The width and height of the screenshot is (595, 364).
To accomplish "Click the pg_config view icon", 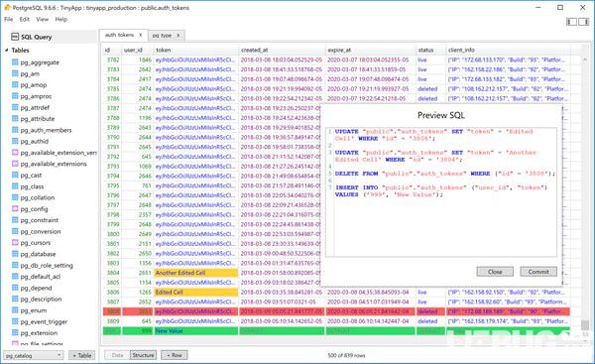I will pos(15,208).
